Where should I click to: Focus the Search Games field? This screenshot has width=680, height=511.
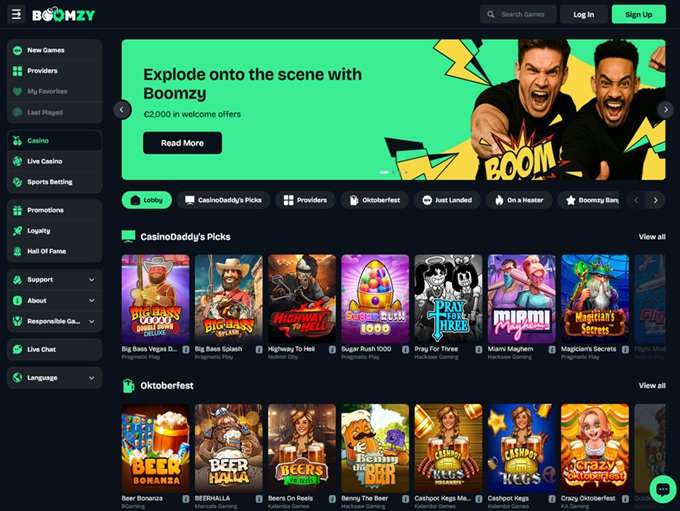tap(518, 14)
